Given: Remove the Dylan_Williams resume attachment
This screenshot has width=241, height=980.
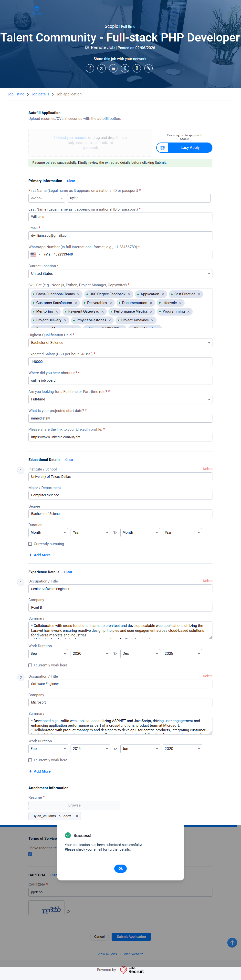Looking at the screenshot, I should [x=77, y=816].
